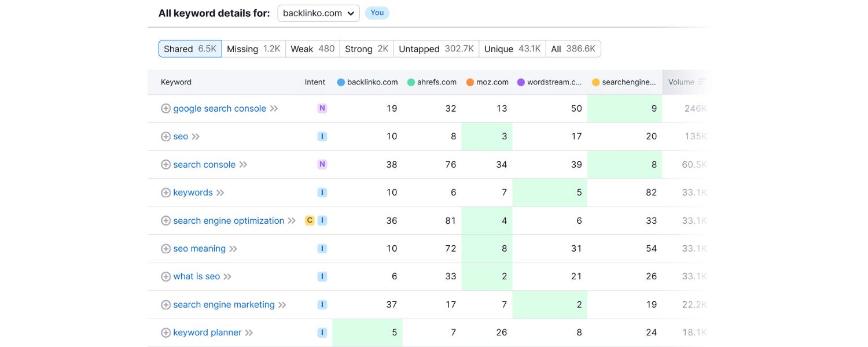
Task: Expand details for 'keywords' using its chevron
Action: [220, 192]
